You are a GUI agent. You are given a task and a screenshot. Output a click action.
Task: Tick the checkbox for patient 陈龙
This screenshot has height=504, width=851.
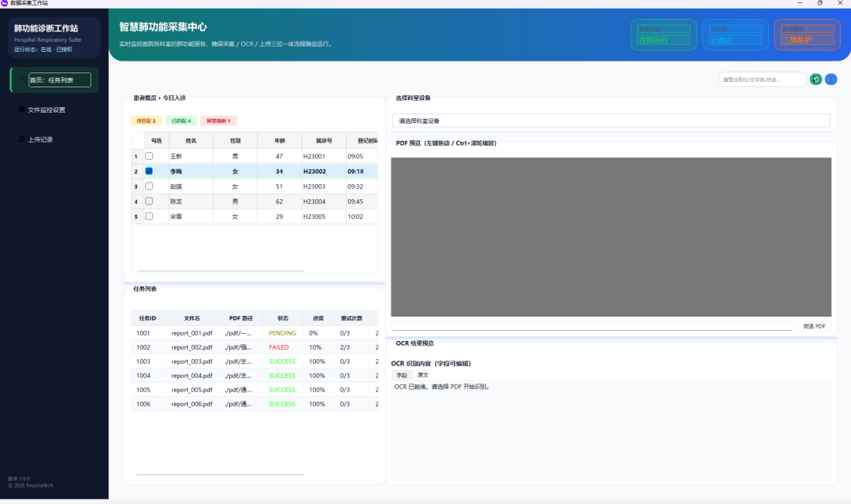coord(149,202)
